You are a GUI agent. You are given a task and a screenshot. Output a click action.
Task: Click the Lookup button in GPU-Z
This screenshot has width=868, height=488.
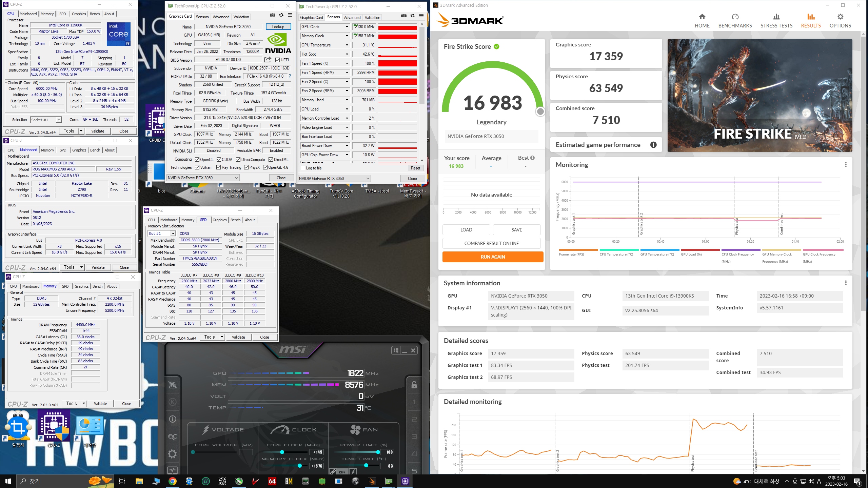[278, 27]
